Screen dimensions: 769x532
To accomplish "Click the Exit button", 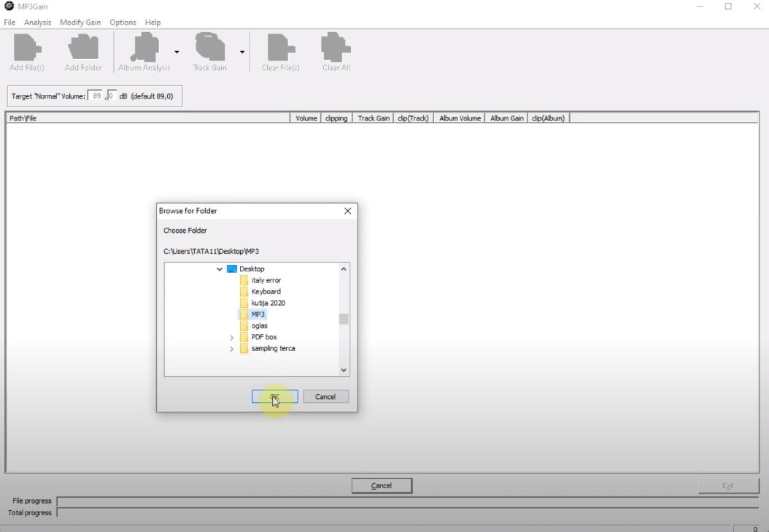I will click(x=728, y=485).
